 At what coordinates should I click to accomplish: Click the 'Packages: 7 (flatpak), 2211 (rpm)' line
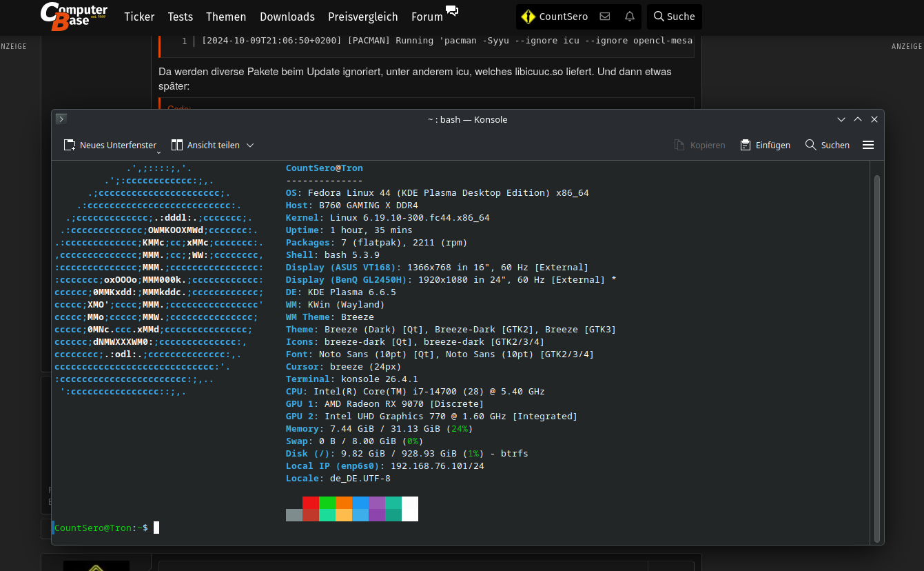[x=377, y=242]
